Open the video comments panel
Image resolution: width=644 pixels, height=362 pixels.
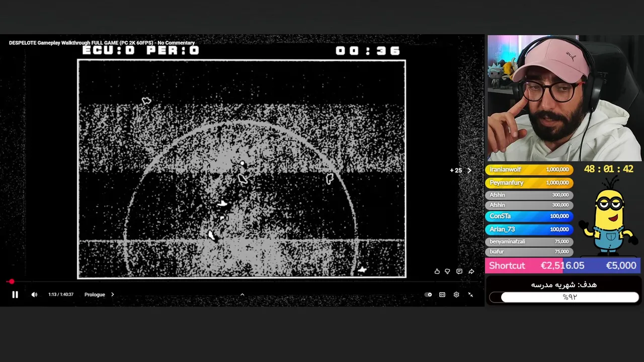click(x=459, y=271)
